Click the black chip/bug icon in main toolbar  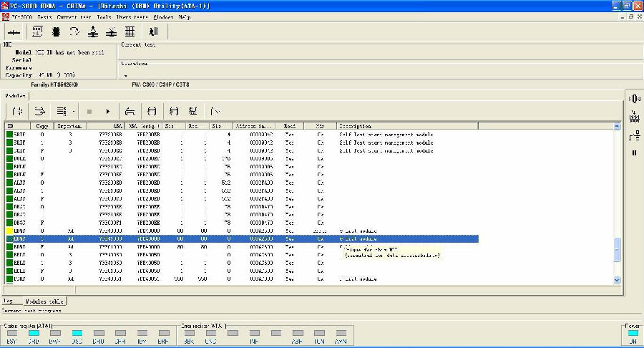point(57,32)
